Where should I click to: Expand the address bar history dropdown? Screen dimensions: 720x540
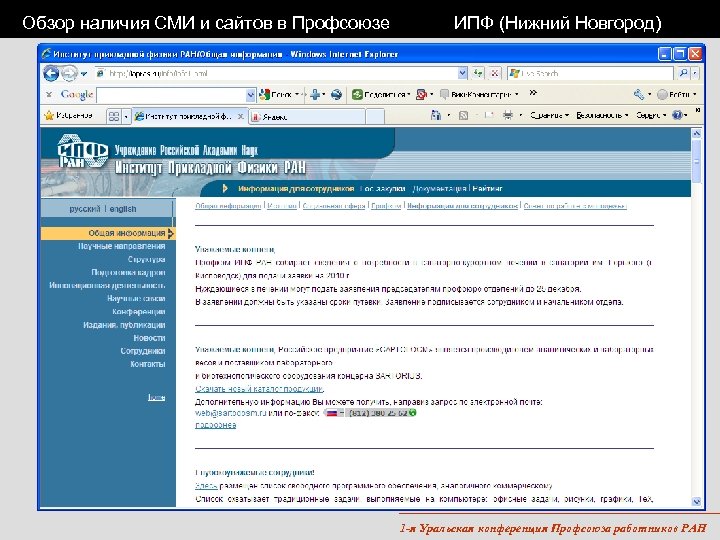(x=463, y=73)
